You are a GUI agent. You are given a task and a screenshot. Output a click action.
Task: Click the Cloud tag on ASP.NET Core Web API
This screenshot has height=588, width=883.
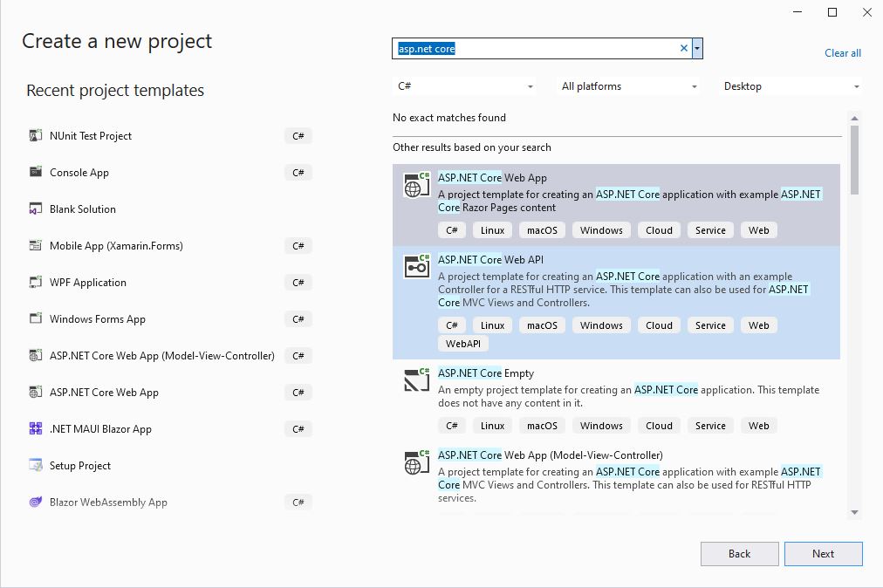[659, 325]
